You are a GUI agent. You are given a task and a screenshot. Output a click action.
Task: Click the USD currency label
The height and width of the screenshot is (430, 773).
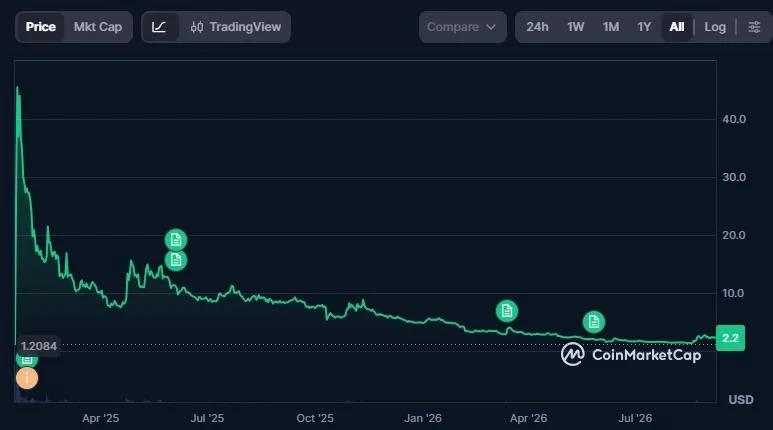coord(741,399)
